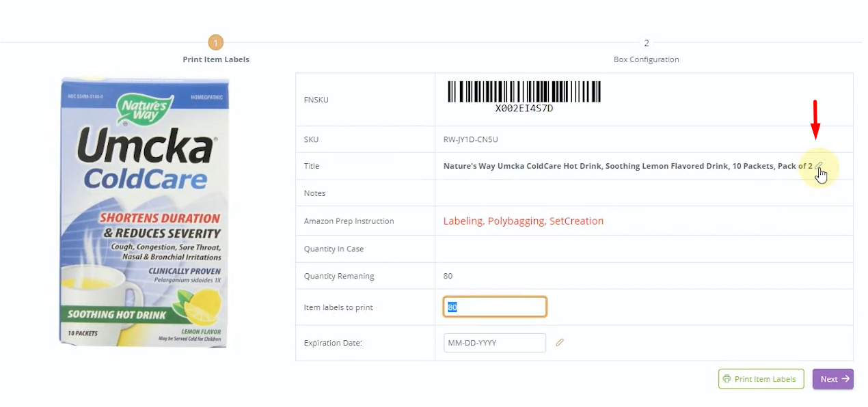This screenshot has height=407, width=868.
Task: Click the pencil icon beside the product title
Action: pos(819,166)
